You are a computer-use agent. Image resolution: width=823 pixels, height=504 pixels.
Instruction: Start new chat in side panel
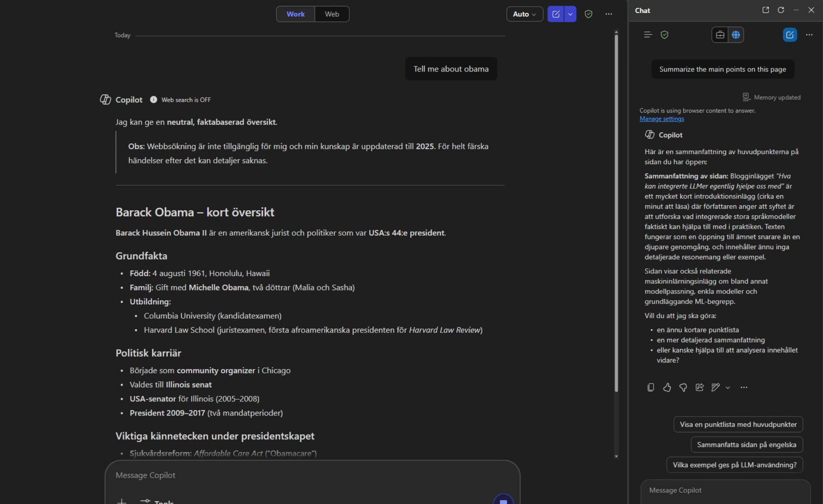click(x=790, y=35)
